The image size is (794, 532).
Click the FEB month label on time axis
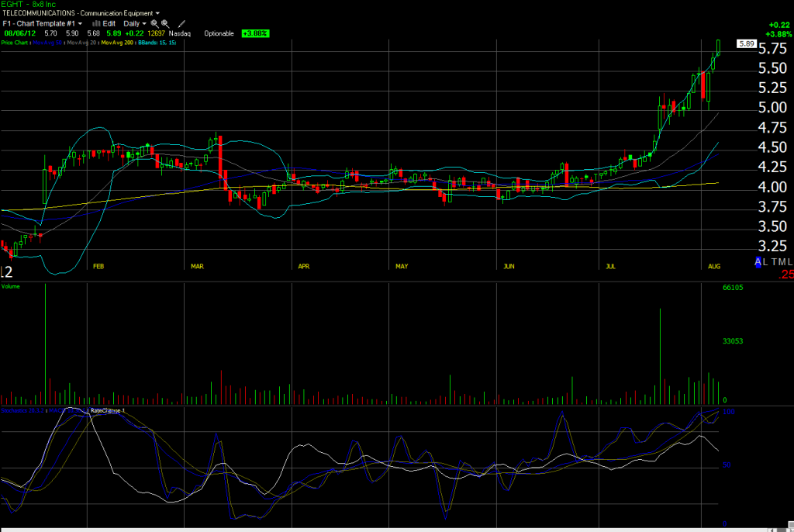(98, 267)
